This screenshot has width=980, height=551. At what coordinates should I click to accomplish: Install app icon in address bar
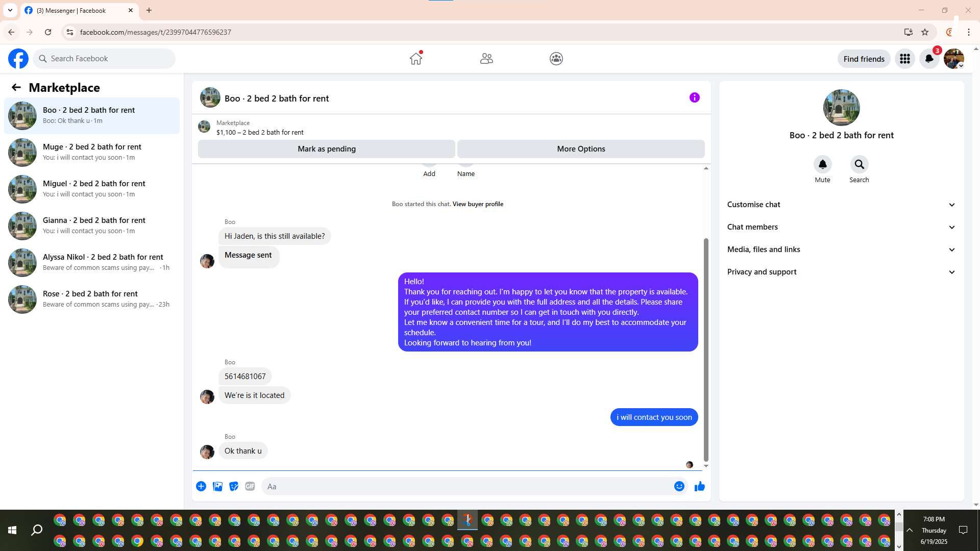tap(908, 32)
